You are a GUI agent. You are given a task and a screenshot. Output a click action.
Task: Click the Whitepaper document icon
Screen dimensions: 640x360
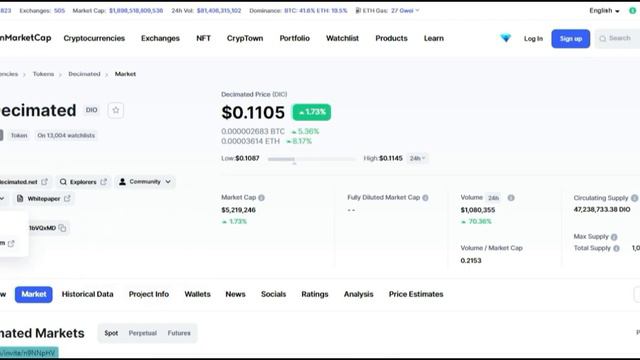tap(20, 198)
